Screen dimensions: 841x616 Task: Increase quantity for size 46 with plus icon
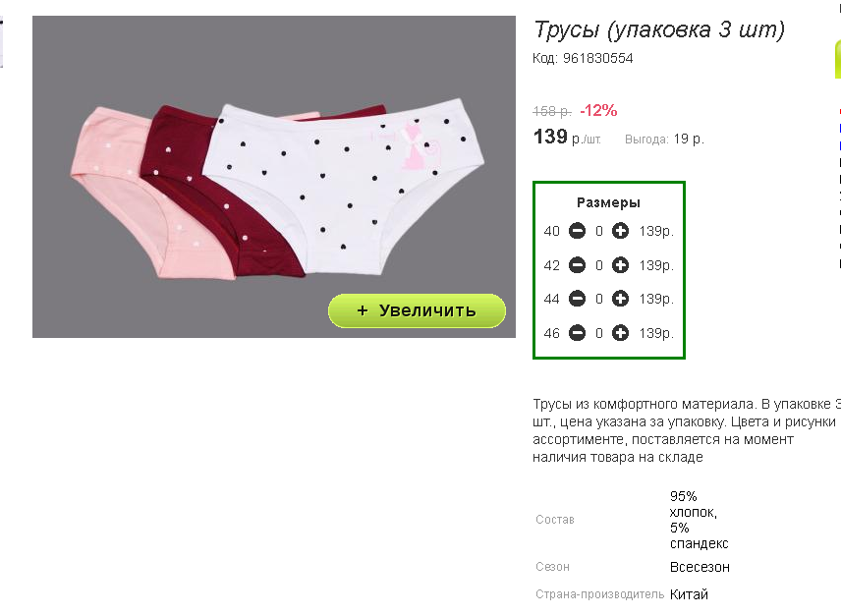coord(620,332)
